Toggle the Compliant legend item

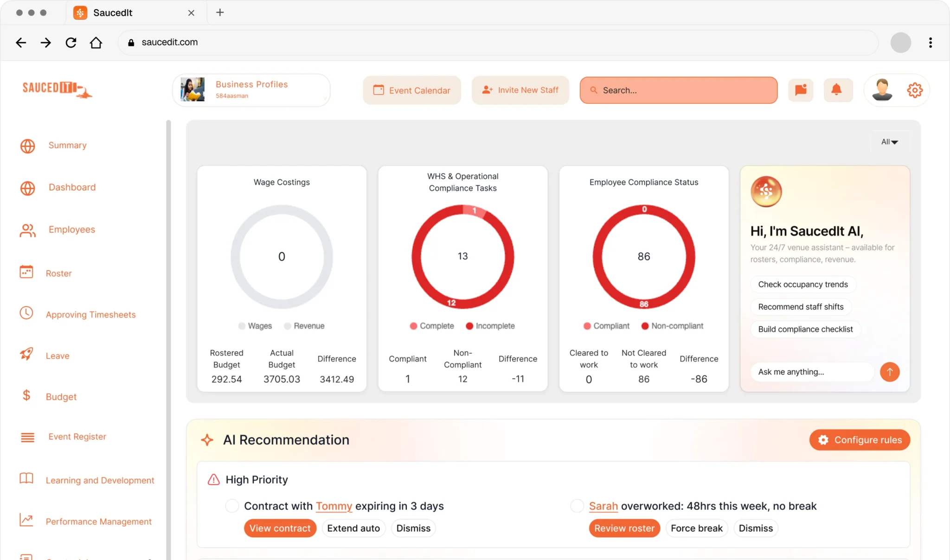click(x=606, y=326)
